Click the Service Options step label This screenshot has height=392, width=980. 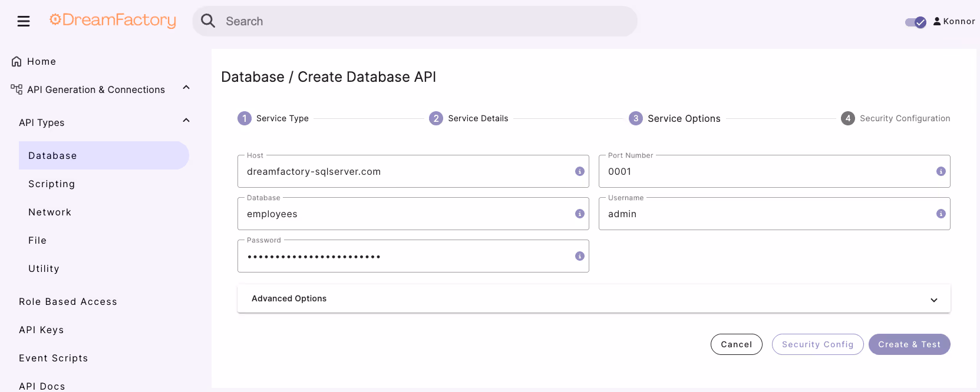pos(684,118)
